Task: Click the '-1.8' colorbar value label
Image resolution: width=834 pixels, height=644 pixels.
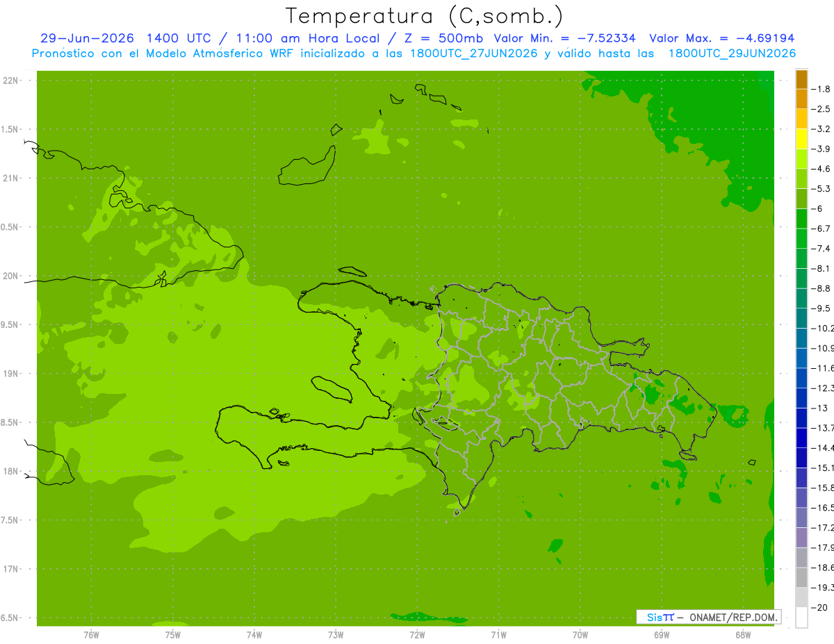Action: (822, 89)
